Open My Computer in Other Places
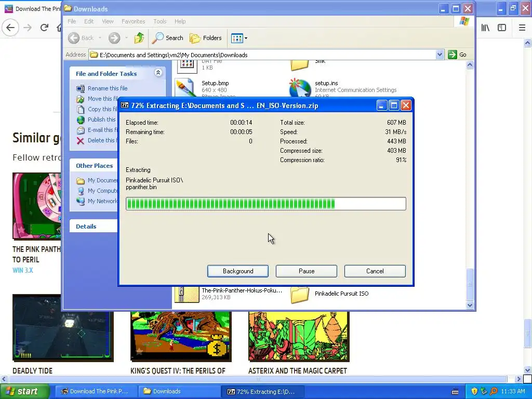The height and width of the screenshot is (399, 532). pyautogui.click(x=97, y=191)
